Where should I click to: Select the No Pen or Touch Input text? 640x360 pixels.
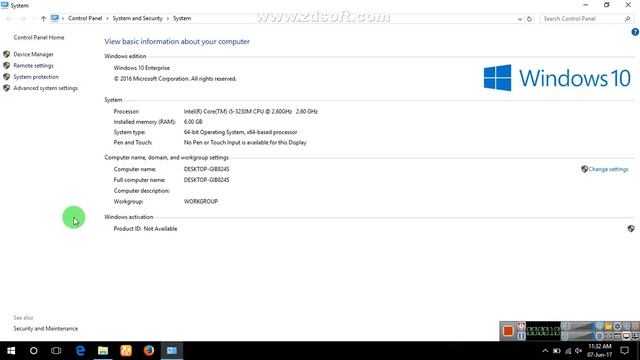coord(245,143)
